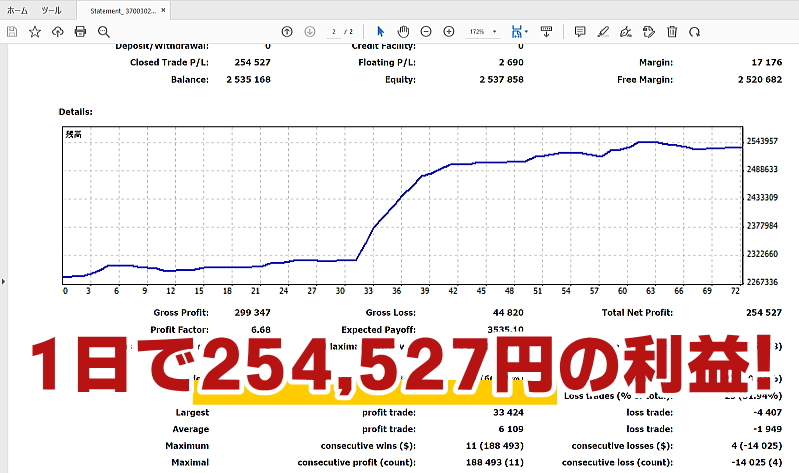The image size is (799, 473).
Task: Switch to the ホーム tab
Action: pos(17,9)
